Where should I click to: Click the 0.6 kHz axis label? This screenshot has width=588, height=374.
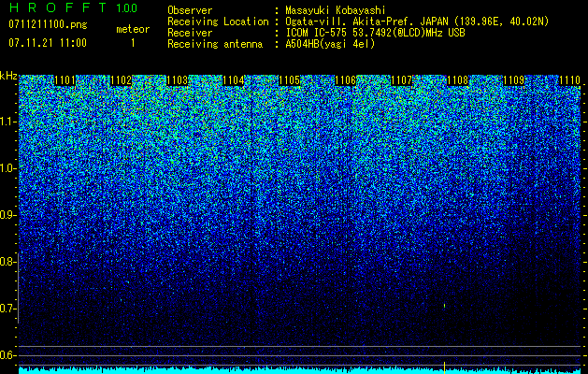tap(7, 355)
